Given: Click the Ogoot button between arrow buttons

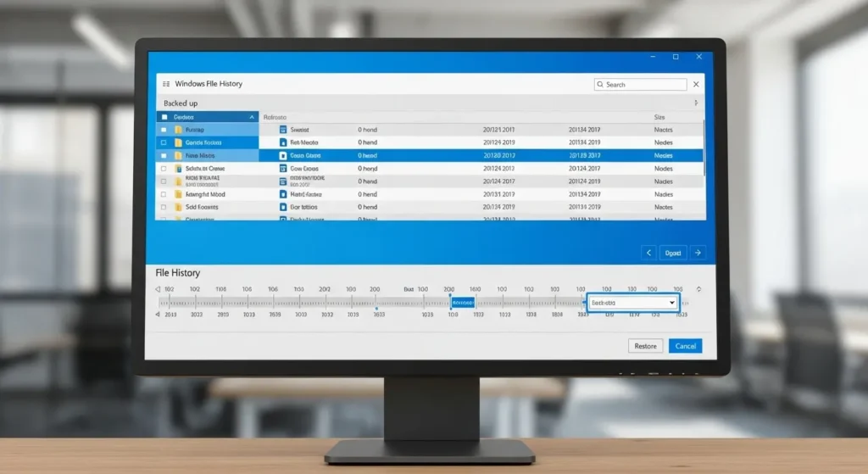Looking at the screenshot, I should pos(673,253).
